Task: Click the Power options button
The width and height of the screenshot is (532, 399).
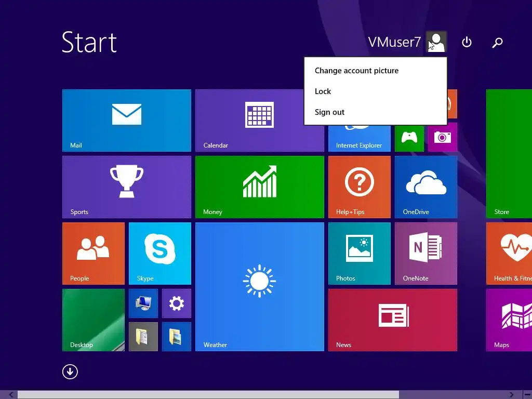Action: click(x=467, y=42)
